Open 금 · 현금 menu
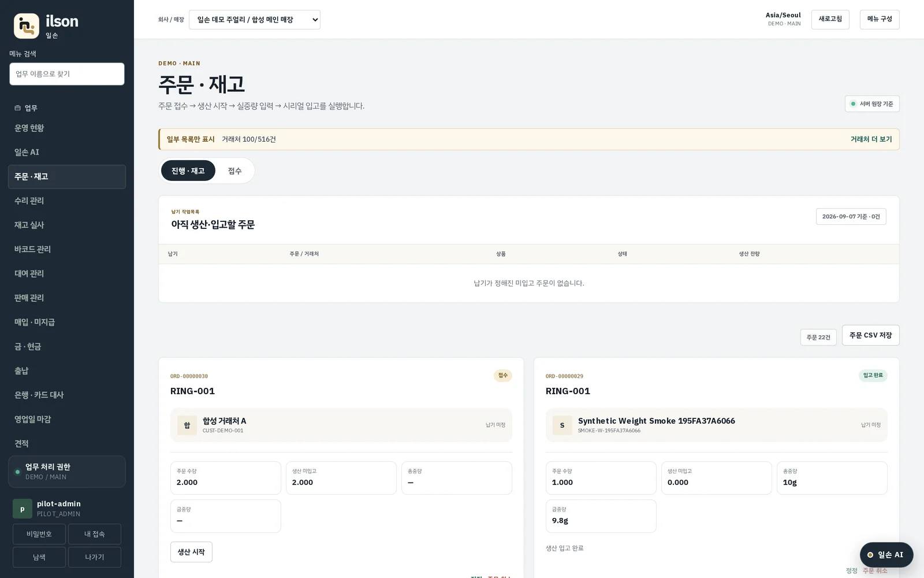The height and width of the screenshot is (578, 924). click(x=67, y=347)
